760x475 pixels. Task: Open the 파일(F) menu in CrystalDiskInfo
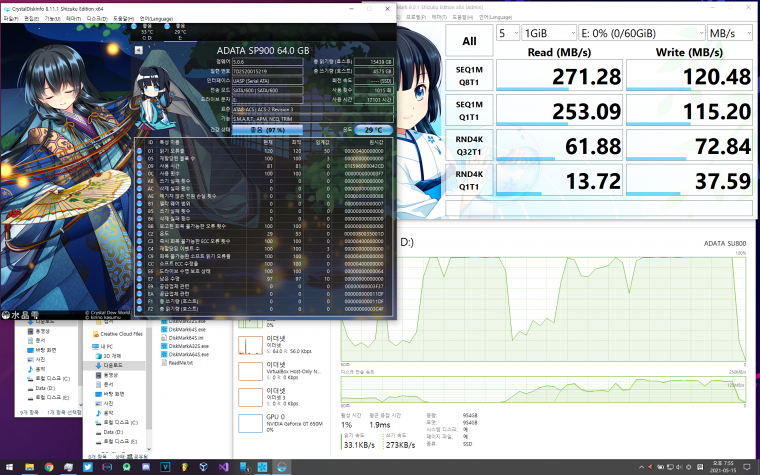pyautogui.click(x=11, y=18)
